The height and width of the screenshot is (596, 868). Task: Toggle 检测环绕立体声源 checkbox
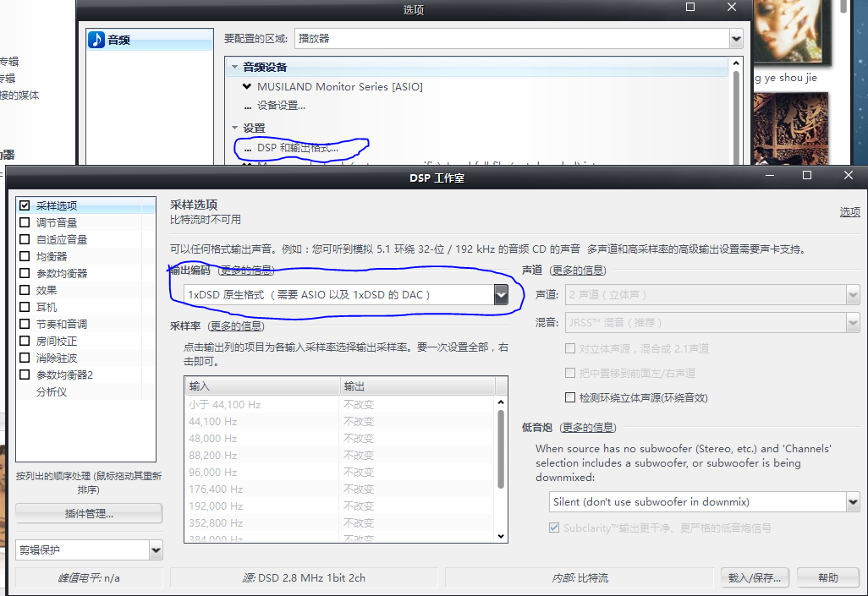[x=570, y=397]
